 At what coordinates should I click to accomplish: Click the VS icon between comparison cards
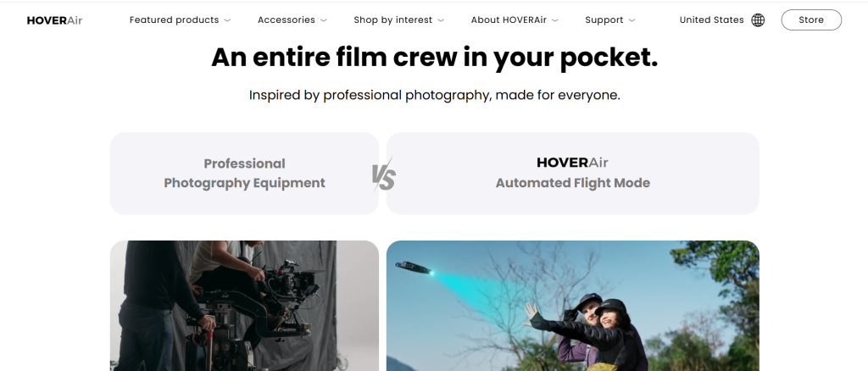tap(383, 175)
